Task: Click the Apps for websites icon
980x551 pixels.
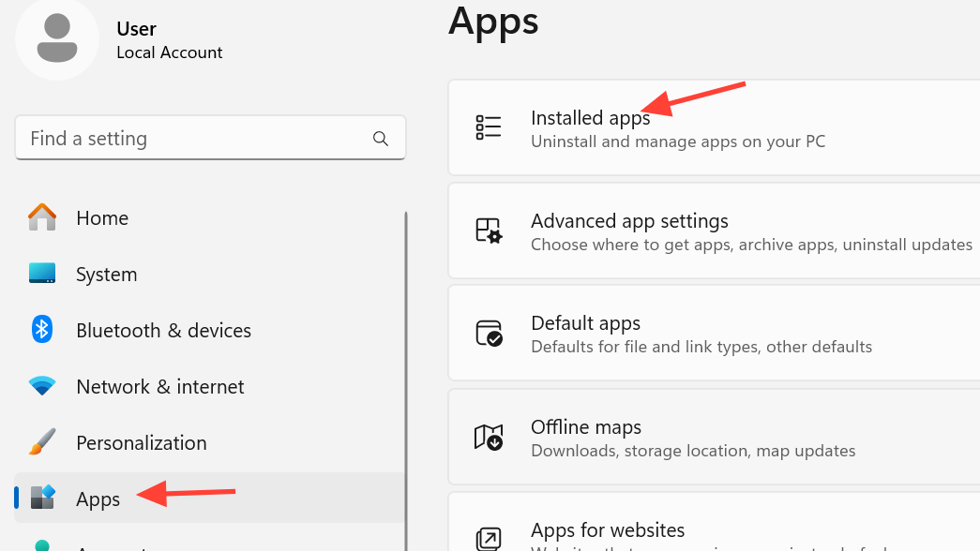Action: pyautogui.click(x=489, y=538)
